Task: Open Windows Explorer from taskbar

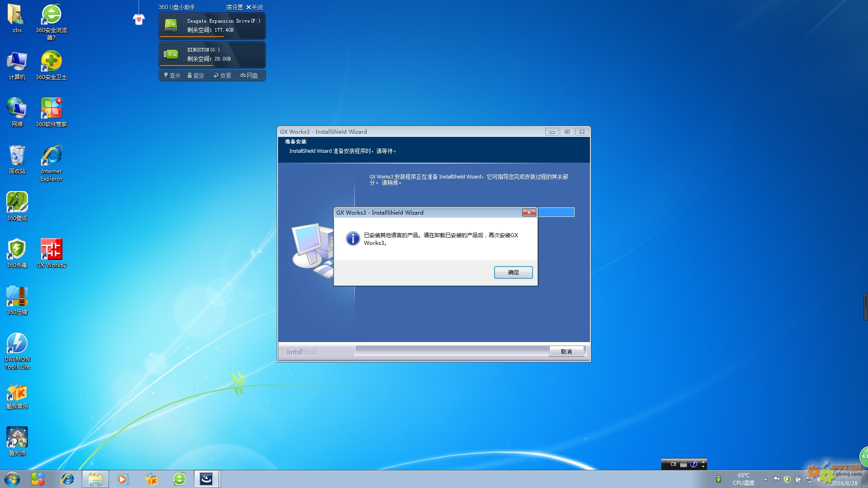Action: 95,479
